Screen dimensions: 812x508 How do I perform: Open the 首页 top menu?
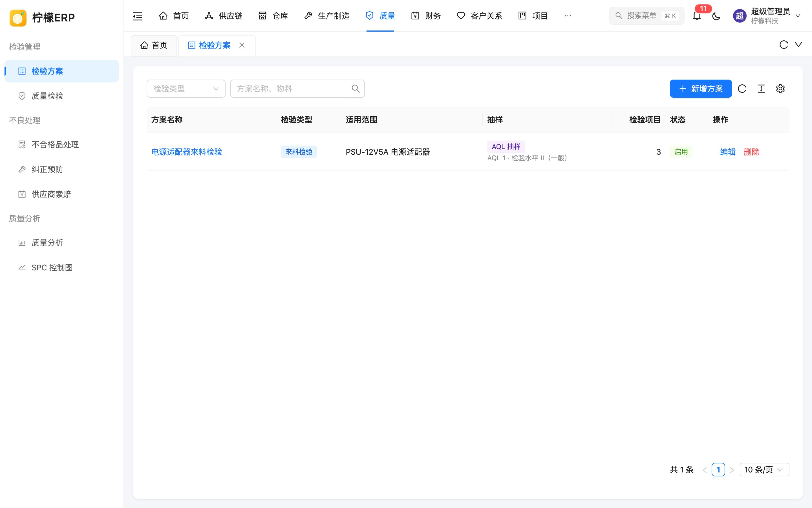point(173,16)
